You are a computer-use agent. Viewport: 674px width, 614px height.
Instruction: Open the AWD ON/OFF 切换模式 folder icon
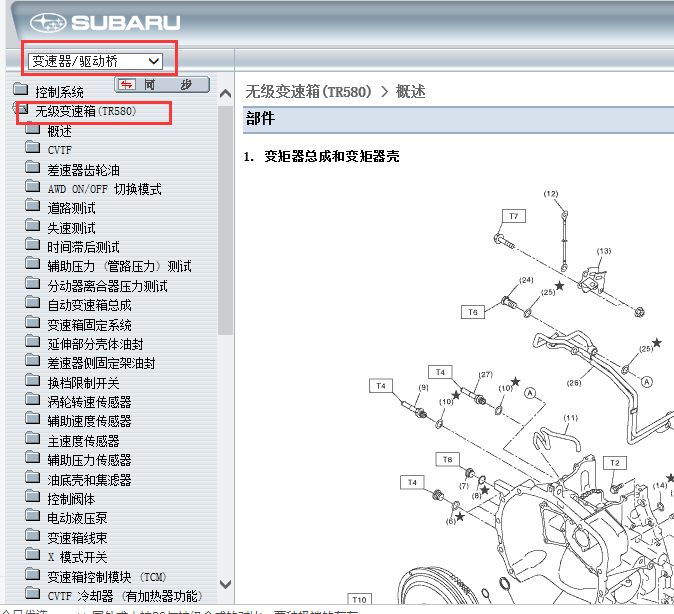pyautogui.click(x=32, y=186)
